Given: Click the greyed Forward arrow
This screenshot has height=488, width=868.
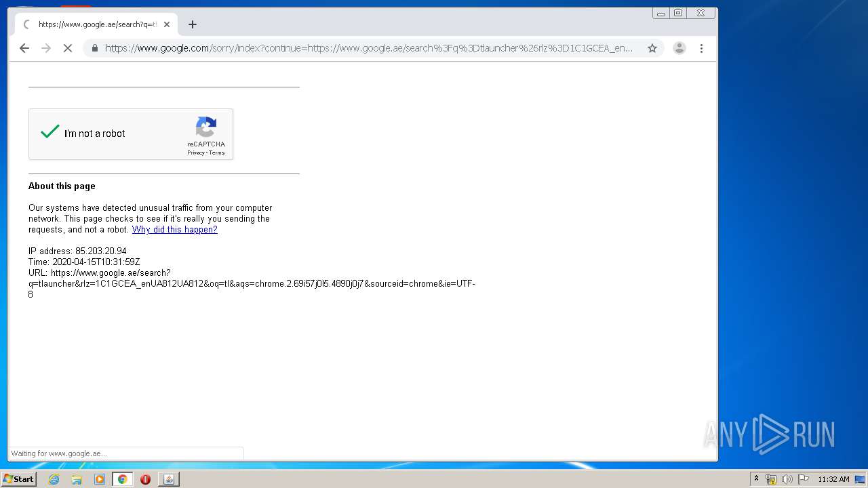Looking at the screenshot, I should coord(46,48).
